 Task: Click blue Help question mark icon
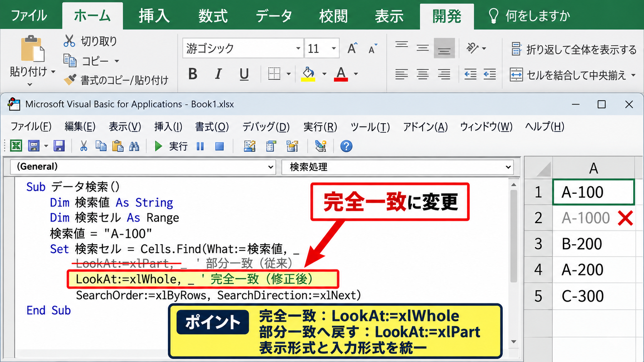tap(346, 146)
